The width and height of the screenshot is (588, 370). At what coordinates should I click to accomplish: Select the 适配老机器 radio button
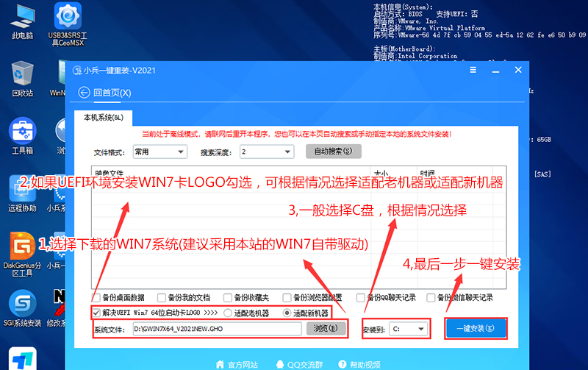click(228, 313)
